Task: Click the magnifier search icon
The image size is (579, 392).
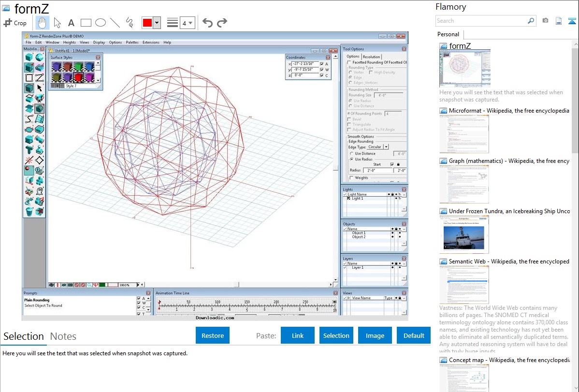Action: point(531,21)
